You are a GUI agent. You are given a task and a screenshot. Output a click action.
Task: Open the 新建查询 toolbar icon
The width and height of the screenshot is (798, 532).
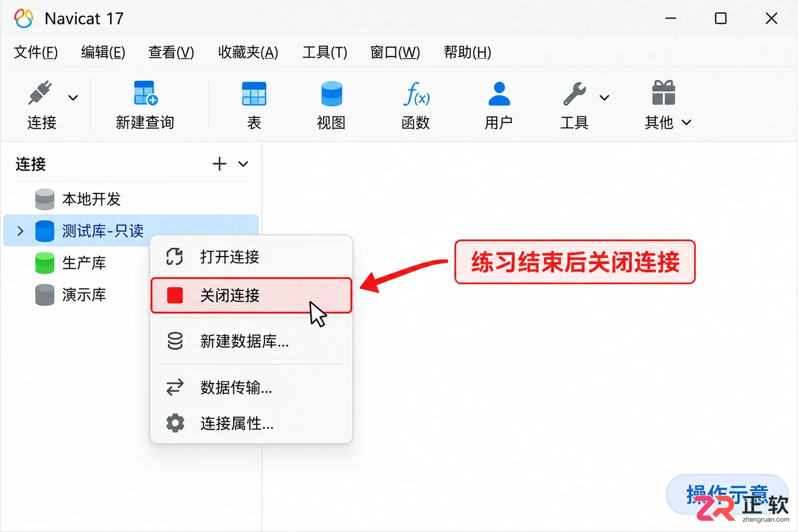tap(146, 93)
